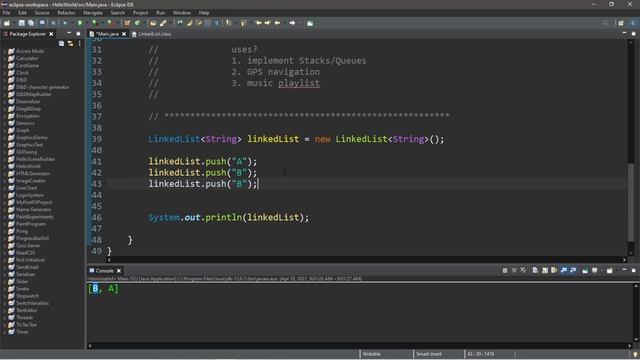
Task: Click Link with Editor icon in Package Explorer
Action: (71, 43)
